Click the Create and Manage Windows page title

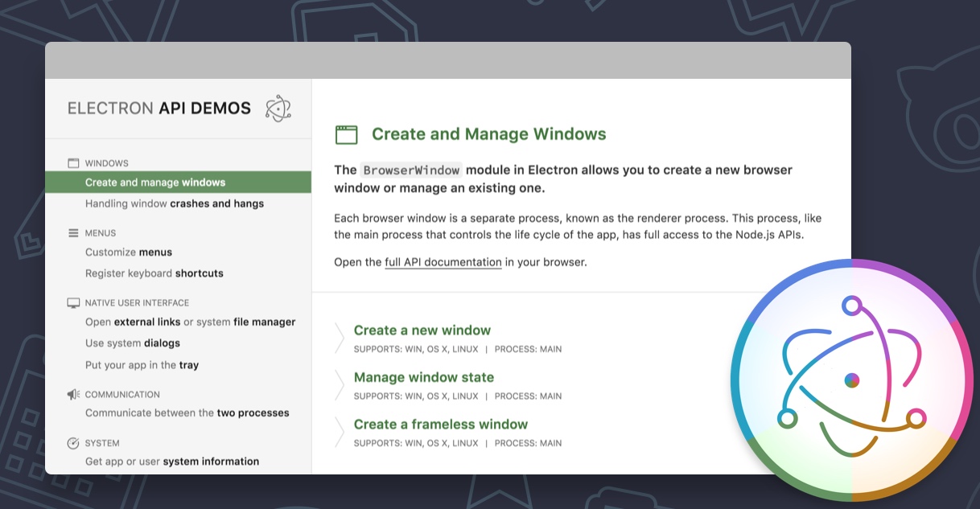click(x=489, y=134)
